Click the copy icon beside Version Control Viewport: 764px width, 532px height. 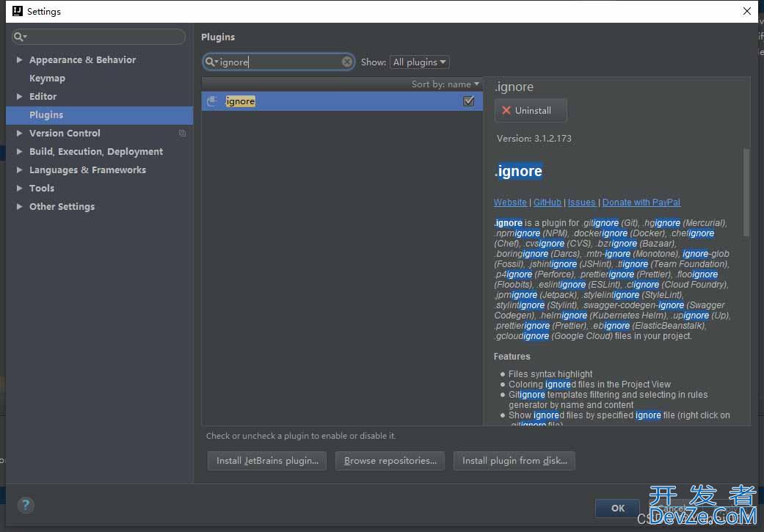182,133
